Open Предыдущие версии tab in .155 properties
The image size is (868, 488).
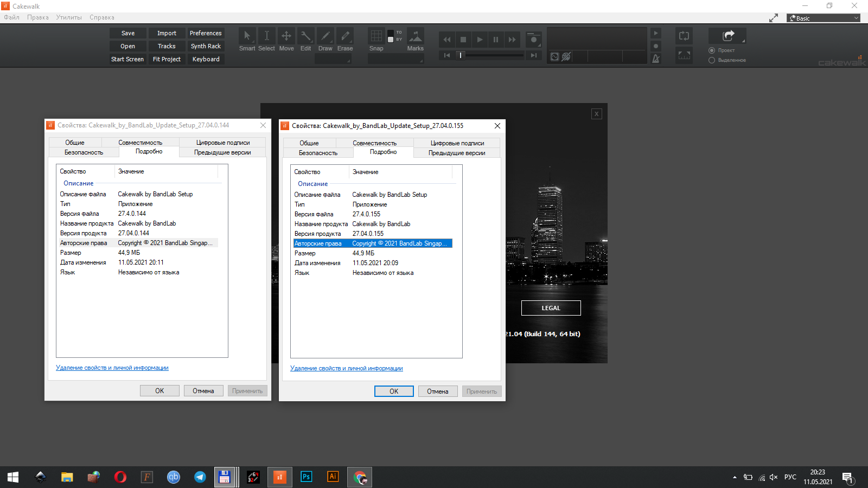(457, 153)
